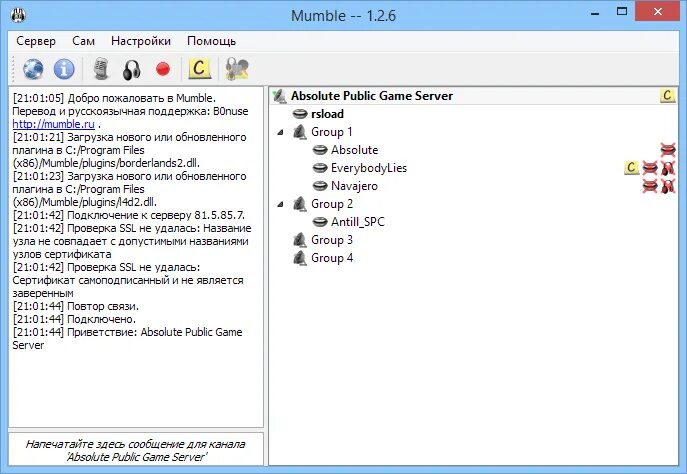Viewport: 687px width, 474px height.
Task: Click the lips icon next to Antill_SPC
Action: [320, 222]
